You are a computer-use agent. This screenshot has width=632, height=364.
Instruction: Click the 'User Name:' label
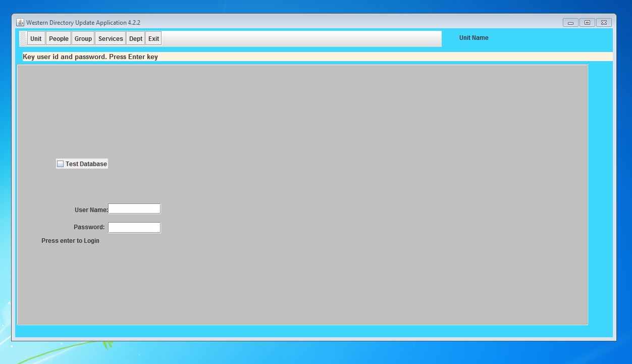coord(91,210)
